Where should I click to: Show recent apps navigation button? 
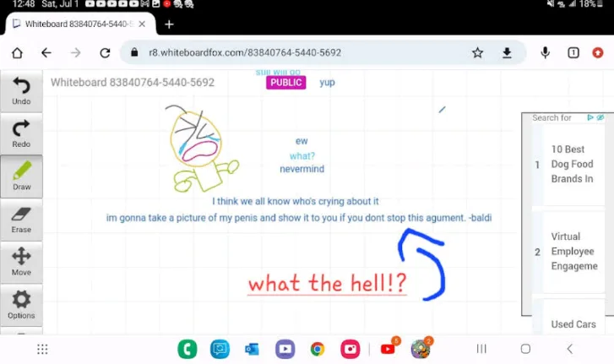[481, 349]
